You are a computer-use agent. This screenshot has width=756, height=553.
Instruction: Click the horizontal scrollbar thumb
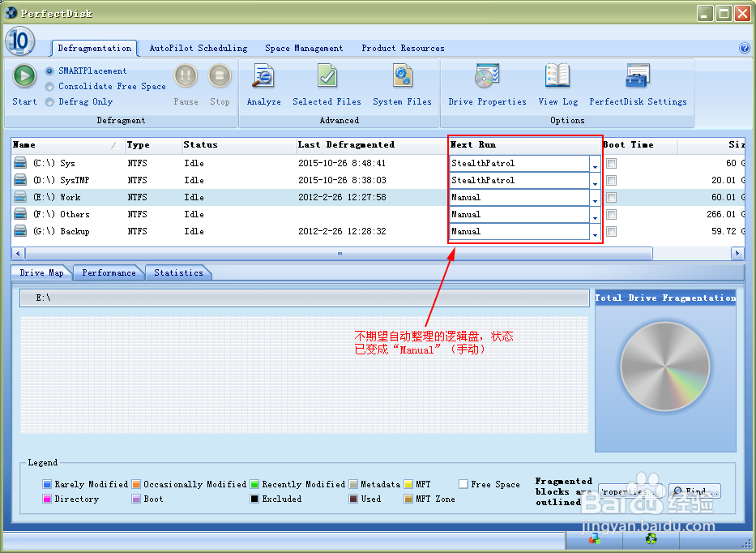click(339, 253)
